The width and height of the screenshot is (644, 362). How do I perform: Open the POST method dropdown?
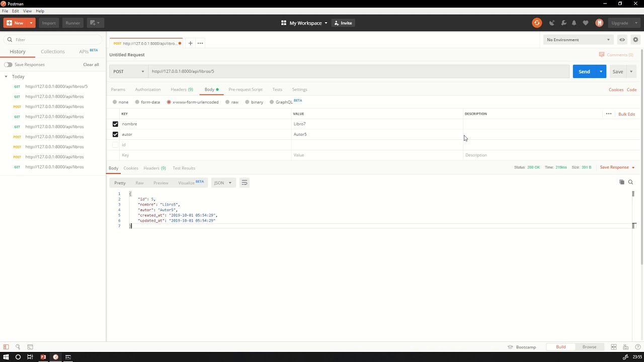point(129,71)
